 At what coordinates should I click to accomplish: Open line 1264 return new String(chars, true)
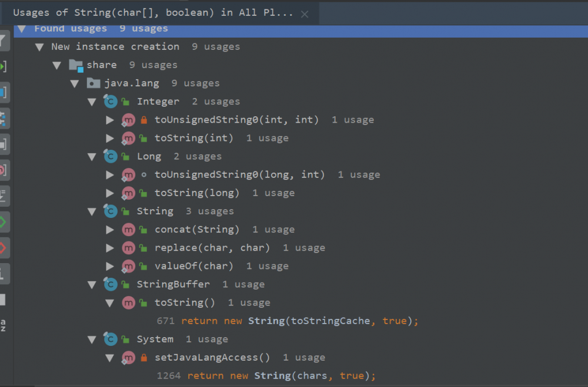click(x=266, y=376)
